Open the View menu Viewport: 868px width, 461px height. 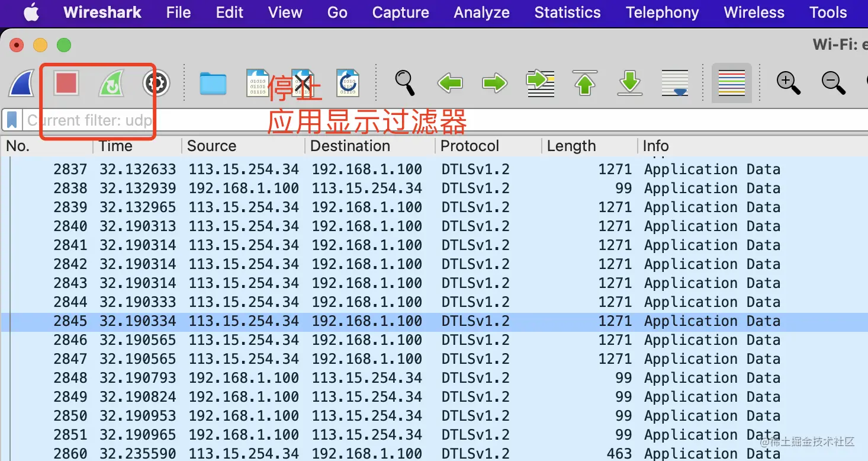(x=285, y=12)
